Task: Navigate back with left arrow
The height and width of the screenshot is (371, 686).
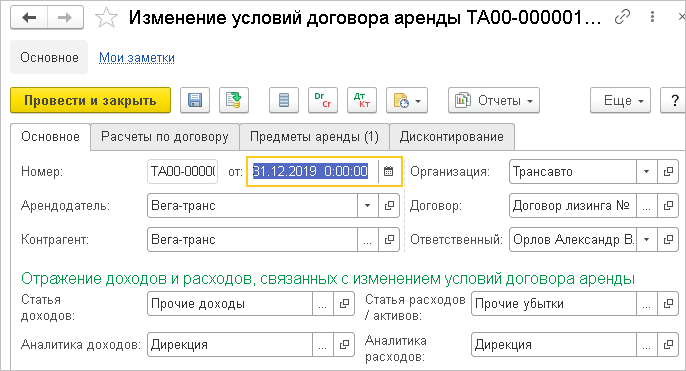Action: pyautogui.click(x=29, y=18)
